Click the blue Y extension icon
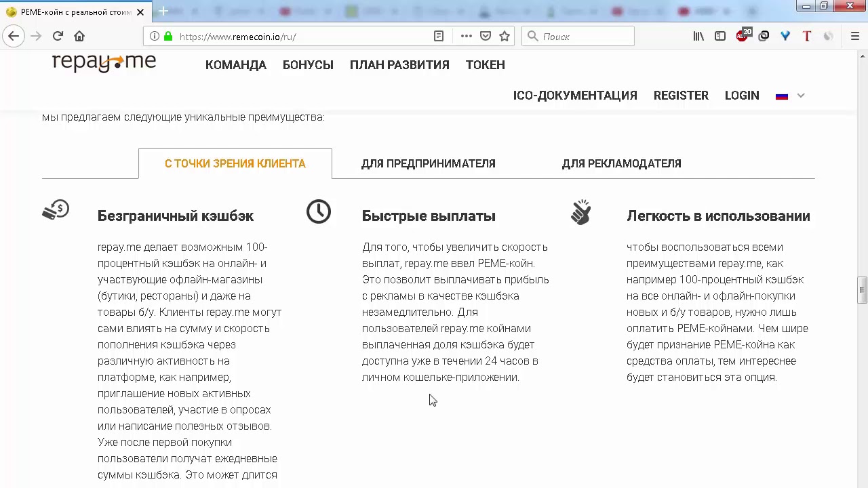 coord(785,37)
